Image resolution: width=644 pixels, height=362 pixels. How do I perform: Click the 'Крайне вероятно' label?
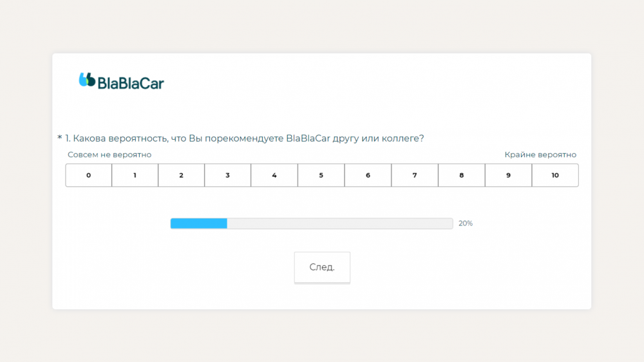[x=540, y=155]
